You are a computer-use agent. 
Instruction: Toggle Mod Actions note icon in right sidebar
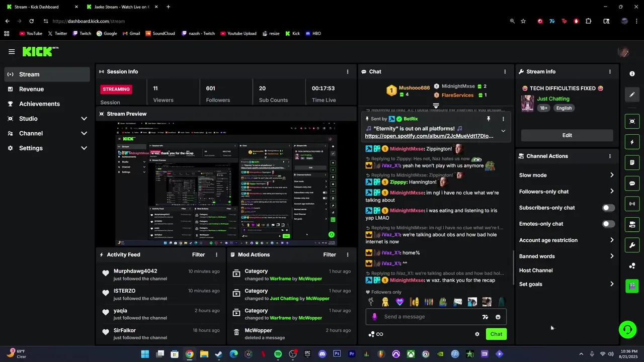pyautogui.click(x=632, y=163)
